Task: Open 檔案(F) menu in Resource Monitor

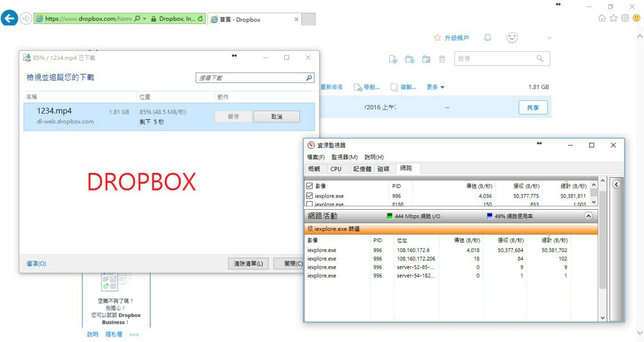Action: 316,157
